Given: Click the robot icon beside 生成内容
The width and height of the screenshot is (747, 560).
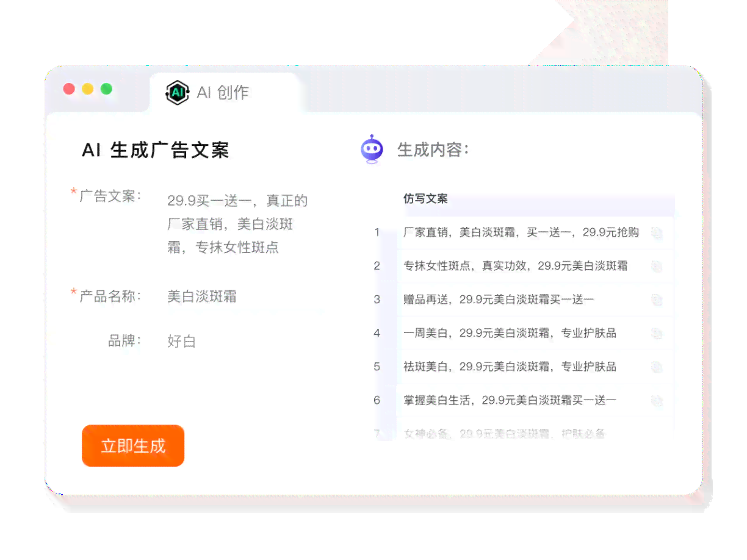Looking at the screenshot, I should tap(372, 149).
